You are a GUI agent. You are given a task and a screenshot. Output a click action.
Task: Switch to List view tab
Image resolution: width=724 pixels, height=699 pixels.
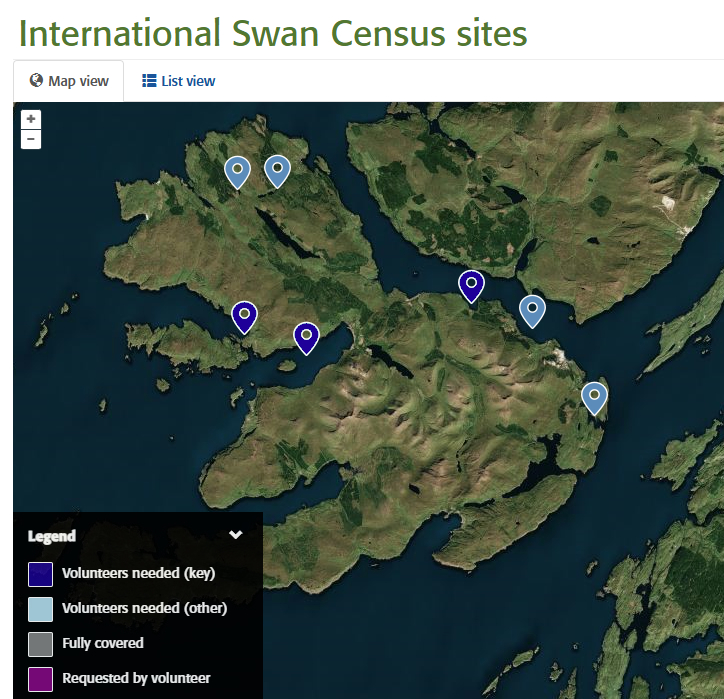tap(179, 81)
